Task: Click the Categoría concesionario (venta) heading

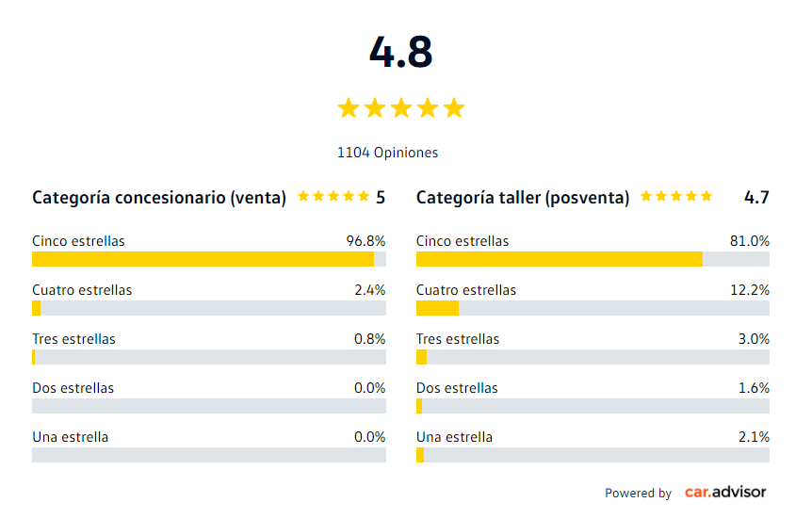Action: tap(159, 198)
